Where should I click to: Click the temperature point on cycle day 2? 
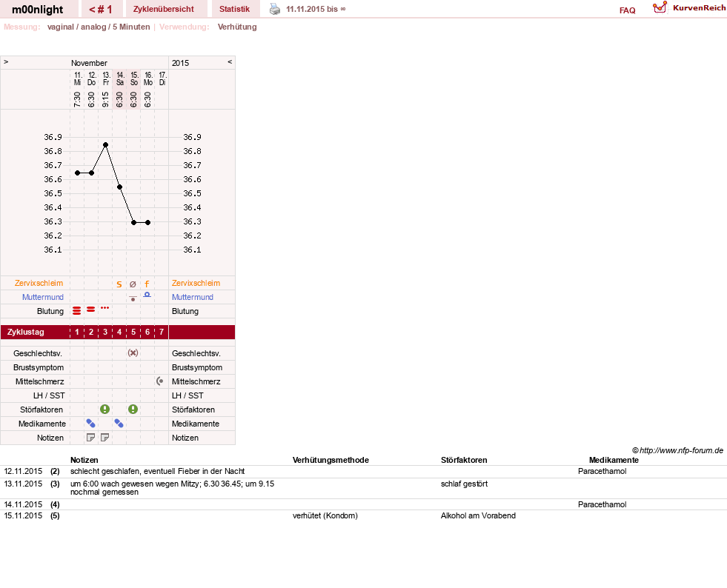click(91, 173)
